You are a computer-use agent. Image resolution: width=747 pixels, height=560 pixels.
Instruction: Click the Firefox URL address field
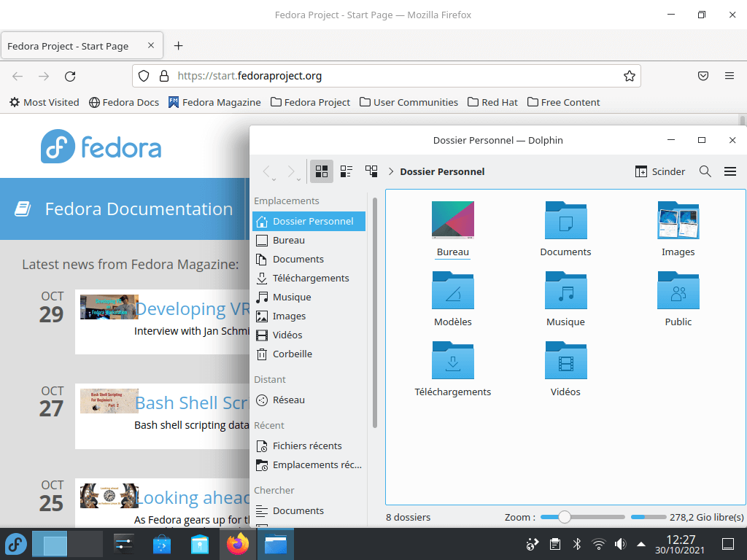pyautogui.click(x=386, y=76)
